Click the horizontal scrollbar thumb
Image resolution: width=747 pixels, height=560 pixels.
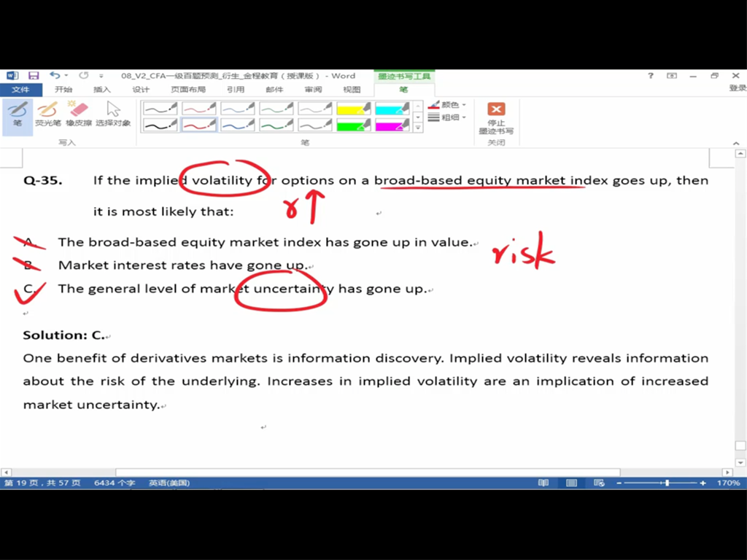[x=368, y=472]
